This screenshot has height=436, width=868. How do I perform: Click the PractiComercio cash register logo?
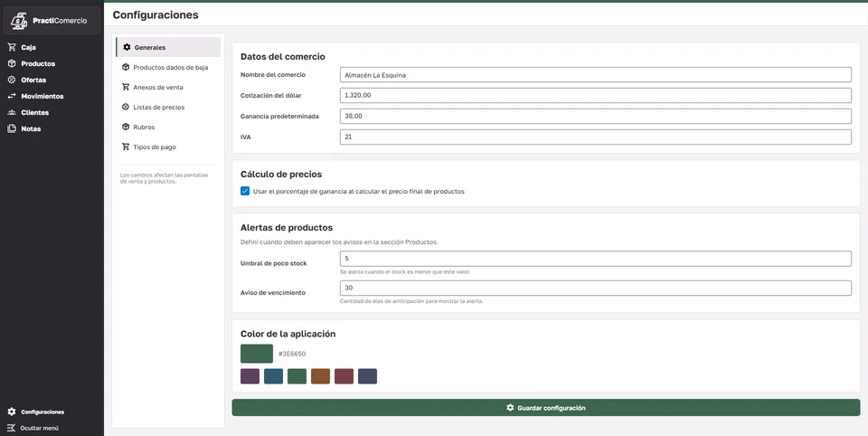(19, 21)
